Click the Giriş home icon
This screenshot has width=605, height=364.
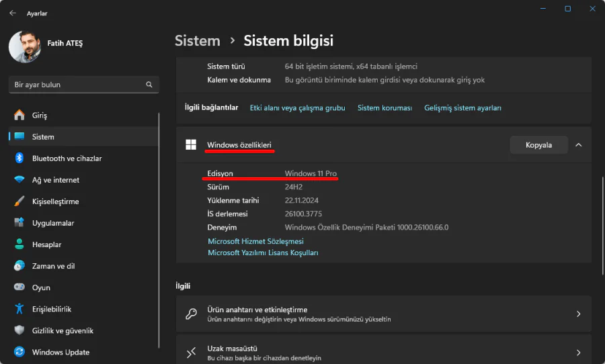coord(19,115)
